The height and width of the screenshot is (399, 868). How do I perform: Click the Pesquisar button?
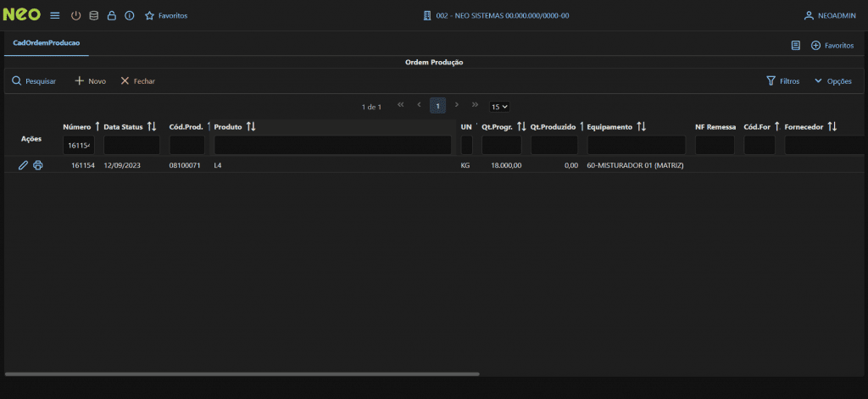point(34,81)
